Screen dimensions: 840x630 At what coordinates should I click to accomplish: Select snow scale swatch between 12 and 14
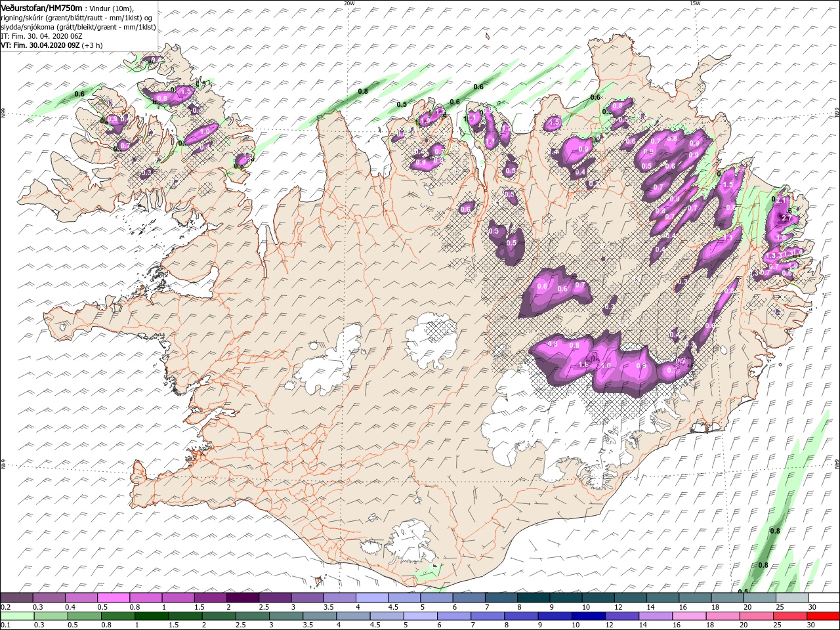pyautogui.click(x=629, y=598)
